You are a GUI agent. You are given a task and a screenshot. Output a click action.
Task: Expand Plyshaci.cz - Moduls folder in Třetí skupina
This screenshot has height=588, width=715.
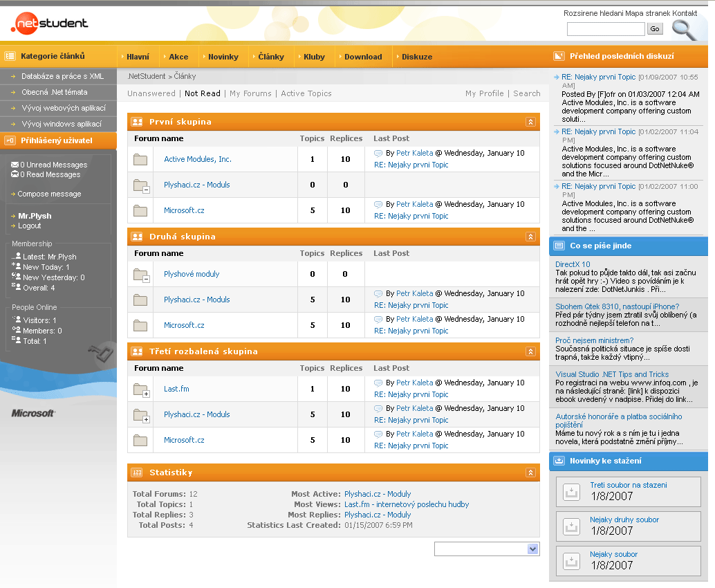147,419
